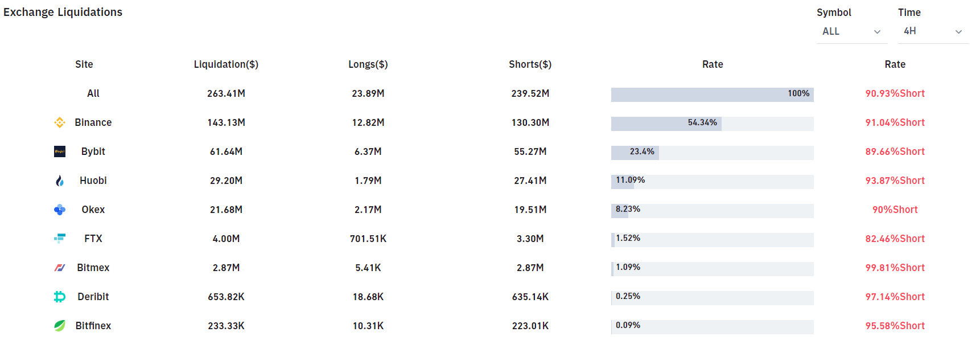Expand the Symbol selector chevron arrow

tap(877, 32)
